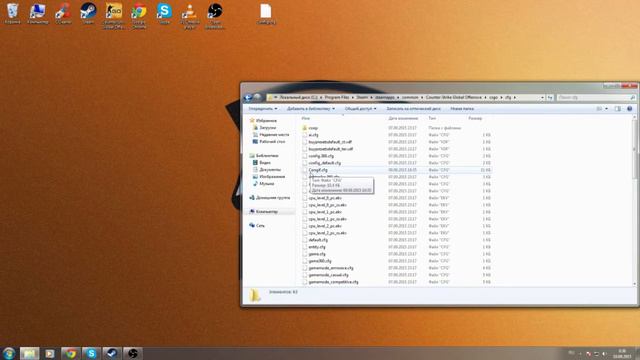Select the config.360.cfg file
Screen dimensions: 640x360
point(321,156)
